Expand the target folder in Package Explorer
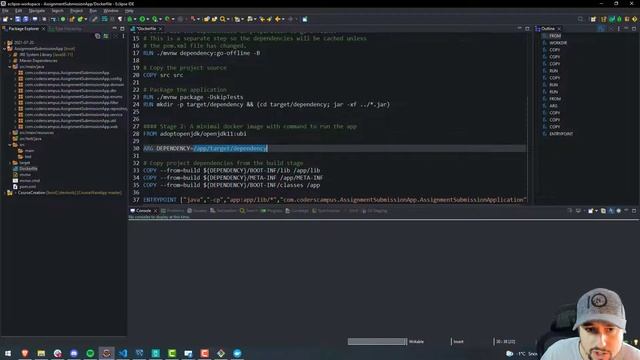This screenshot has height=360, width=640. [x=10, y=163]
